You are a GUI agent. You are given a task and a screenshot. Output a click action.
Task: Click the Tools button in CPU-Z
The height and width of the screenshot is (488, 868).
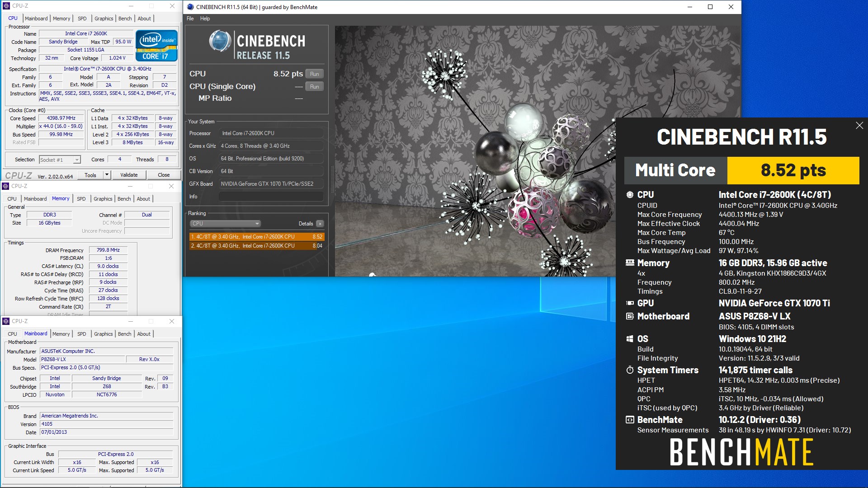click(x=90, y=175)
